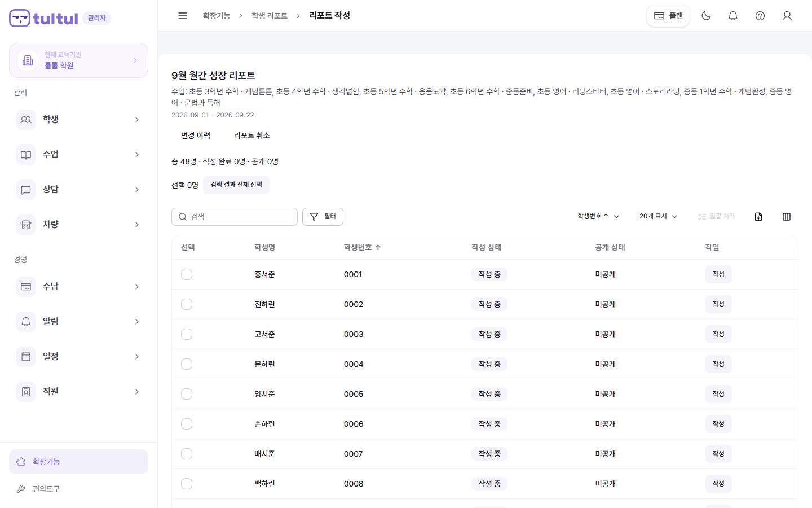This screenshot has width=812, height=508.
Task: Click 검색 결과 전체 선택 button
Action: coord(236,185)
